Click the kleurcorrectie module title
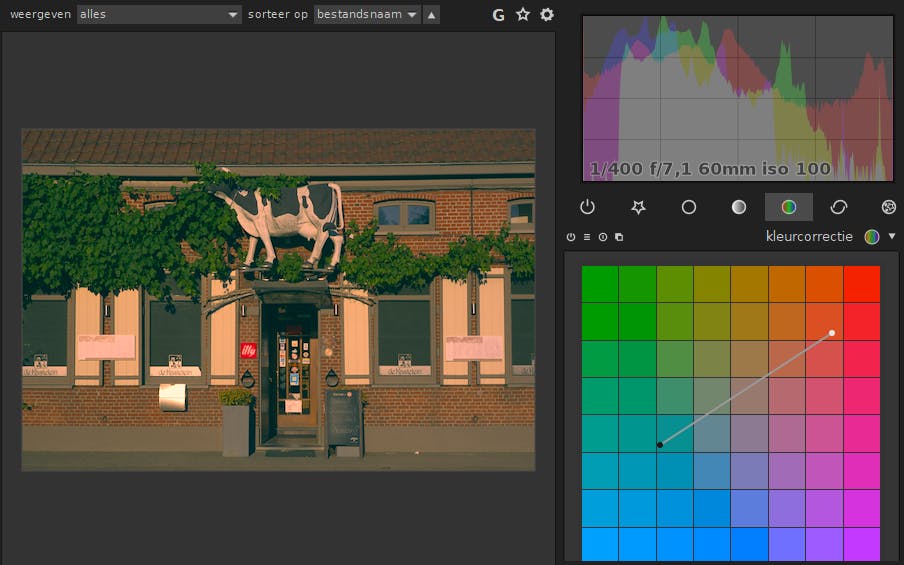The height and width of the screenshot is (565, 904). pyautogui.click(x=809, y=236)
